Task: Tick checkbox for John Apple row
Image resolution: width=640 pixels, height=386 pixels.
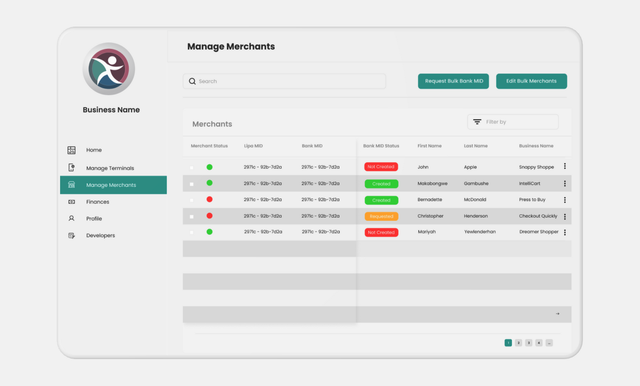Action: click(191, 168)
